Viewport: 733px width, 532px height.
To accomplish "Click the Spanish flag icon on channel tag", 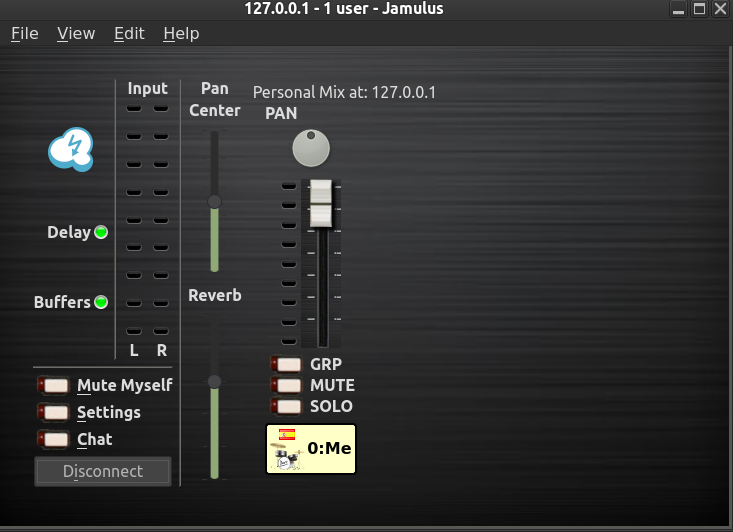I will tap(287, 434).
